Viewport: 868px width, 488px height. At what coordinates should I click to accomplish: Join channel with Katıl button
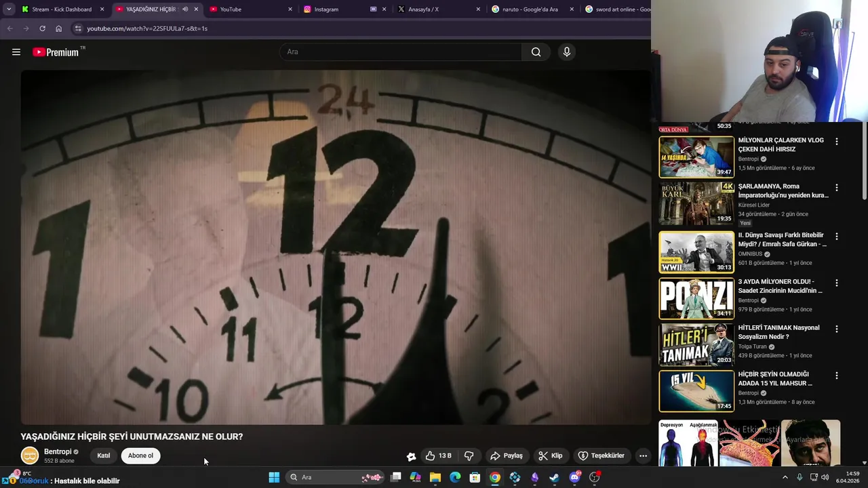click(104, 455)
